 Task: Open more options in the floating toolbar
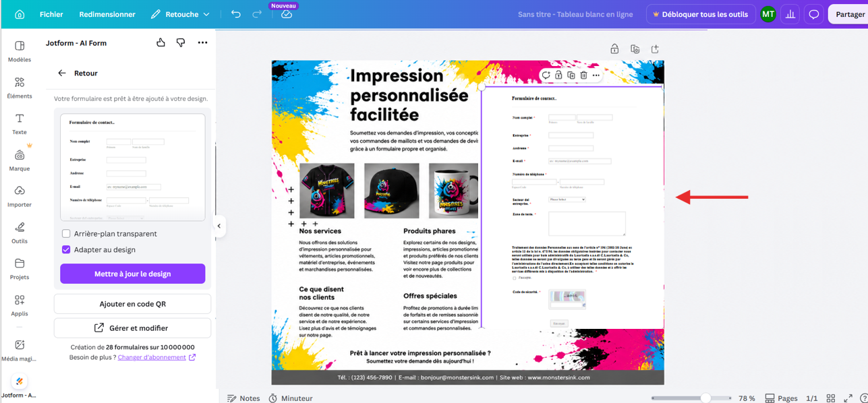(x=596, y=75)
